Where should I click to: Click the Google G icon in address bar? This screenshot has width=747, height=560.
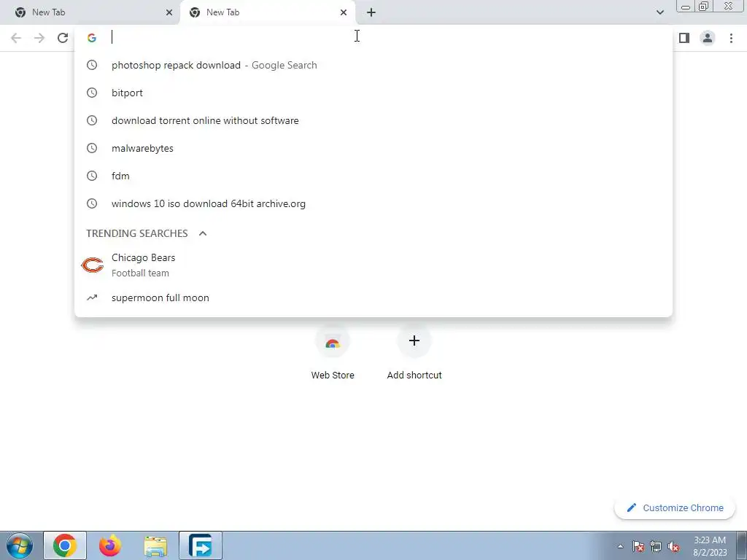point(92,38)
